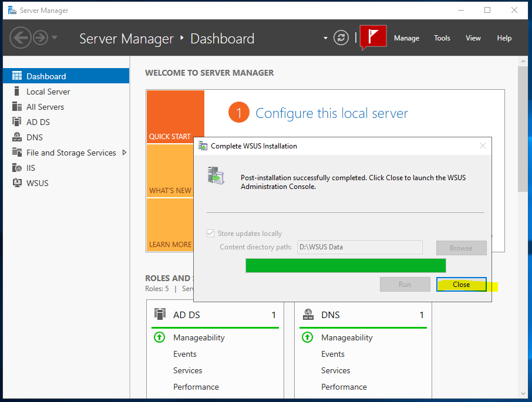Click the back navigation arrow

point(21,38)
